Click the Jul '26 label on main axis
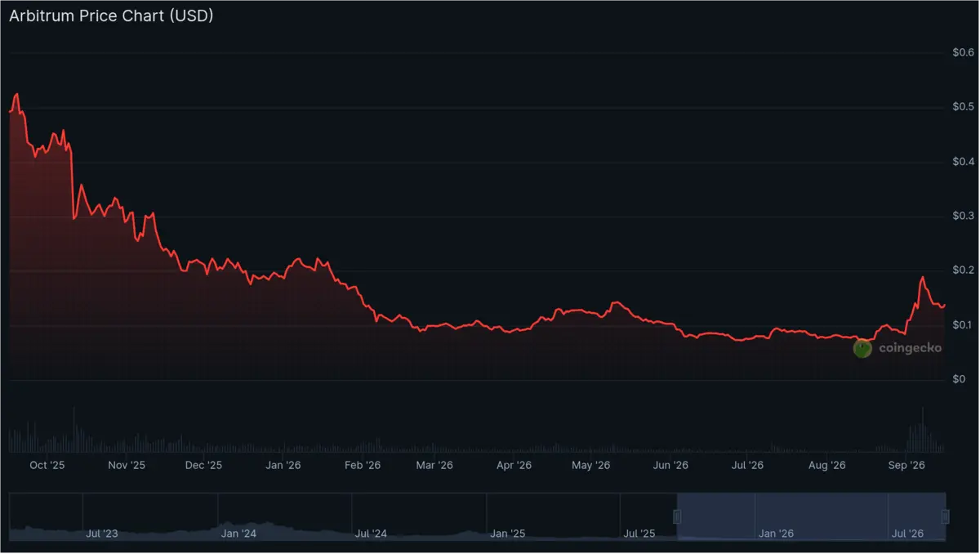The height and width of the screenshot is (554, 980). click(x=747, y=465)
